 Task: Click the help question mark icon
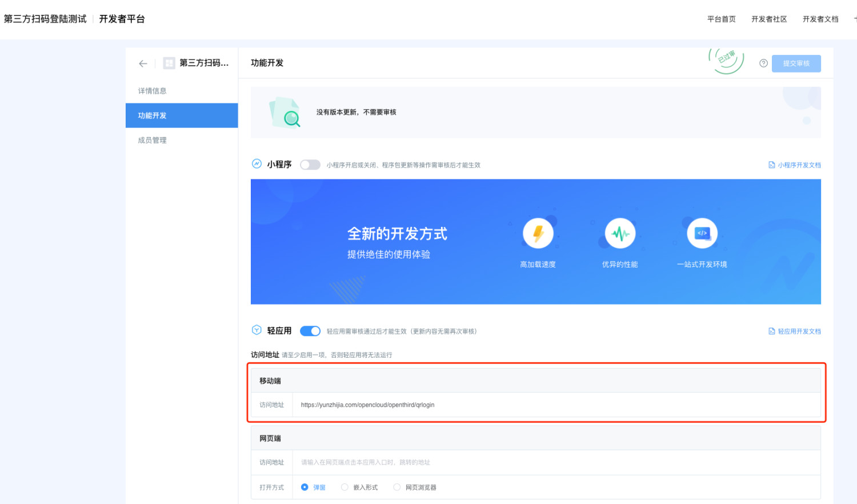tap(763, 63)
